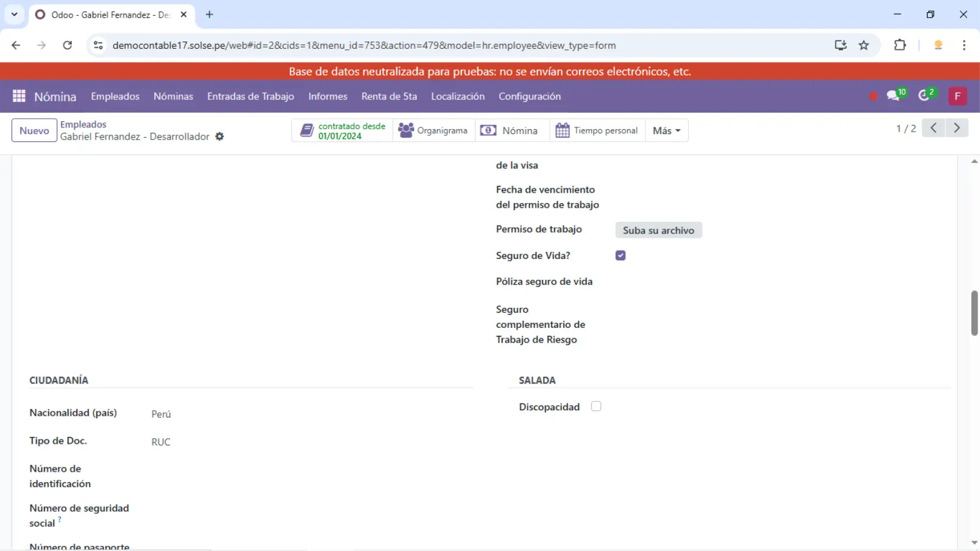This screenshot has width=980, height=551.
Task: Open the activities clock icon with badge 2
Action: [x=925, y=96]
